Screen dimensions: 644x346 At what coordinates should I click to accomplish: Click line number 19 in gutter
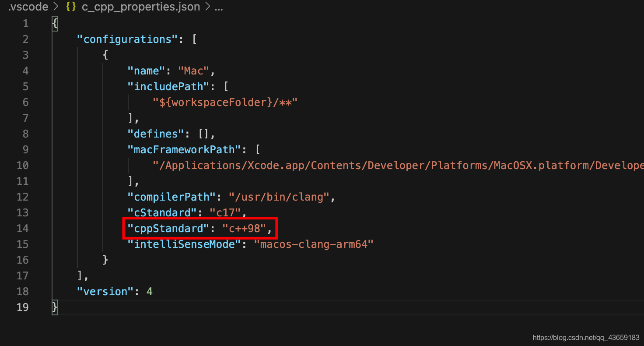(x=22, y=307)
